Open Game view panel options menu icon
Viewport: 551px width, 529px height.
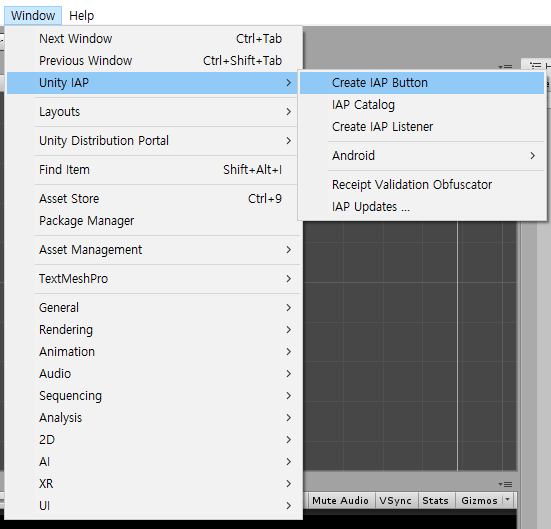[505, 484]
